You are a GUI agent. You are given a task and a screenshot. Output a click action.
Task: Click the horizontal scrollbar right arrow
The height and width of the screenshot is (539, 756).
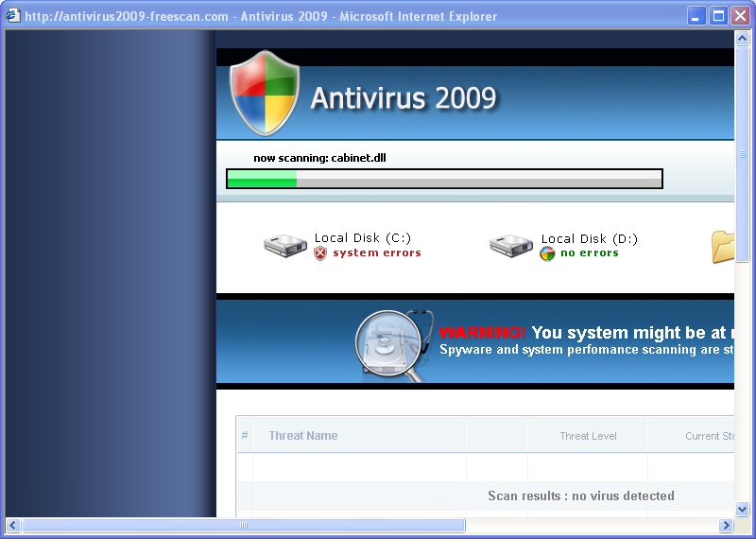pos(726,525)
